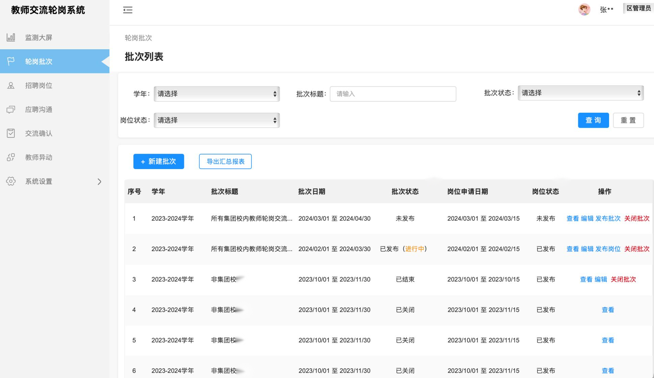
Task: Click 关闭批次 link in row 1
Action: click(x=636, y=218)
